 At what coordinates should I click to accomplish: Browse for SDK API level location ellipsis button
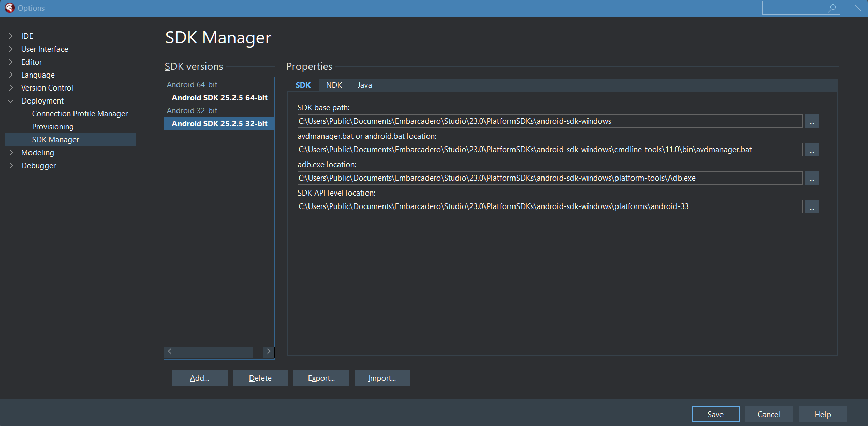point(812,206)
